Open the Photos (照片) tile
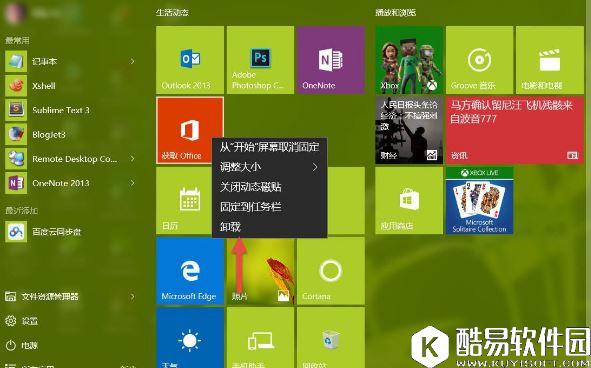 point(260,271)
